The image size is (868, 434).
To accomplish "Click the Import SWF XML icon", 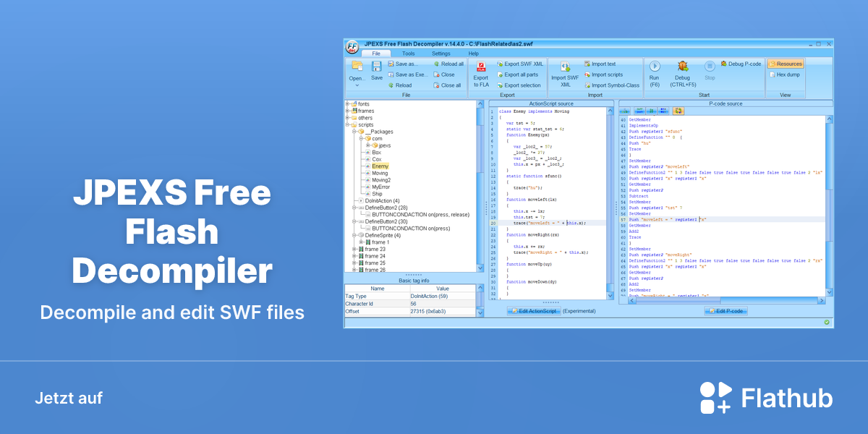I will pyautogui.click(x=565, y=67).
